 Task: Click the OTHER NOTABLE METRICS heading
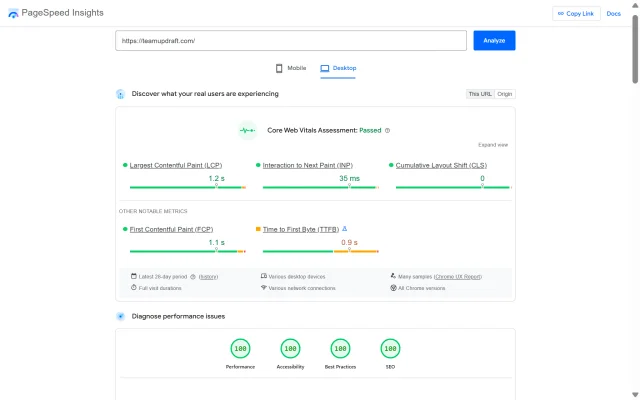pos(153,211)
